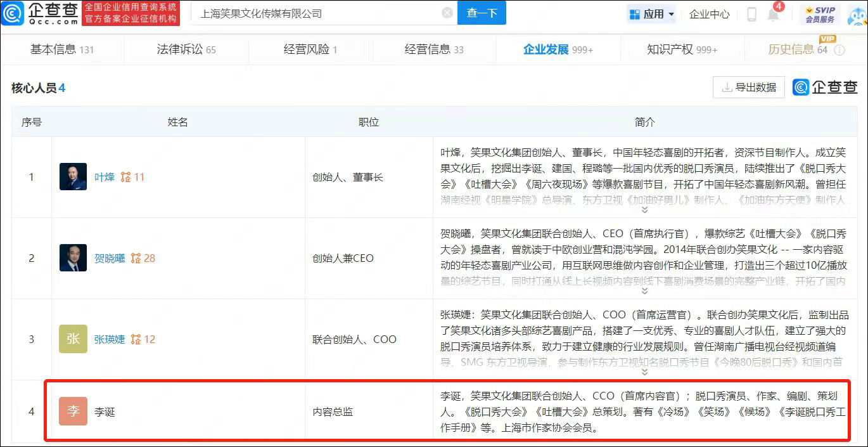This screenshot has height=447, width=868.
Task: Open the mobile phone app icon
Action: pos(751,14)
